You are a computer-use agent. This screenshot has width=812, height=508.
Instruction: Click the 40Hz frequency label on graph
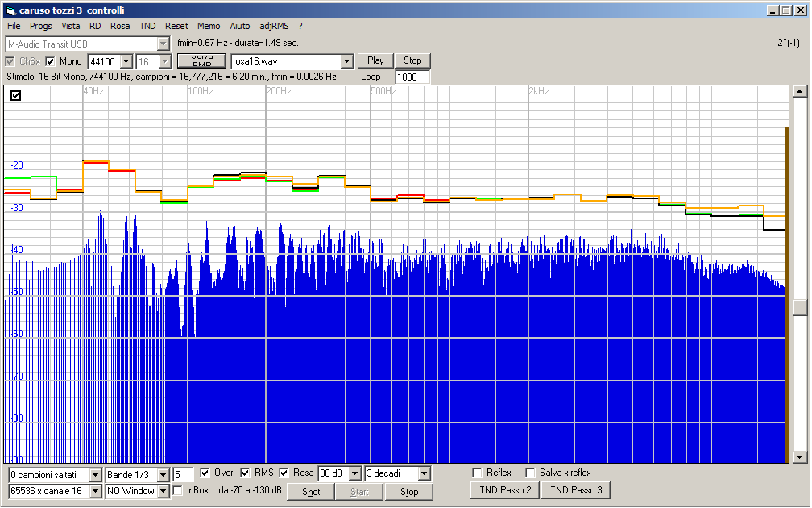click(x=93, y=91)
